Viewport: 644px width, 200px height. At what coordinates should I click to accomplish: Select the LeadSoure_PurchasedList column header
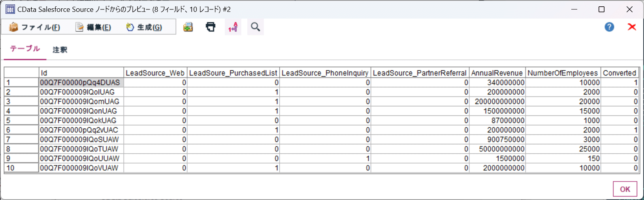tap(233, 73)
